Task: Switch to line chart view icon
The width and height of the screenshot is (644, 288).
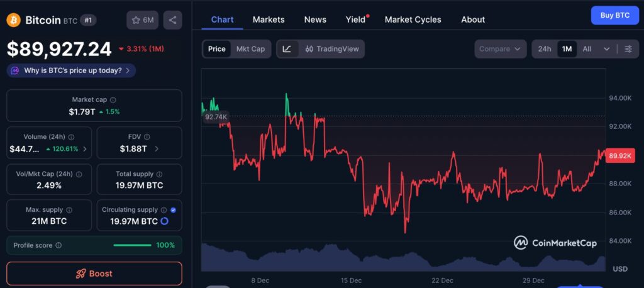Action: 287,49
